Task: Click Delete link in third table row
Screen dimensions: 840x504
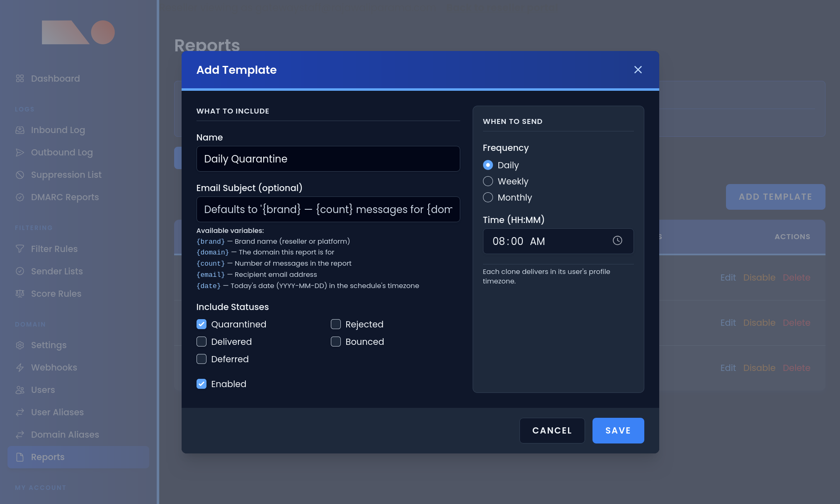Action: pyautogui.click(x=796, y=368)
